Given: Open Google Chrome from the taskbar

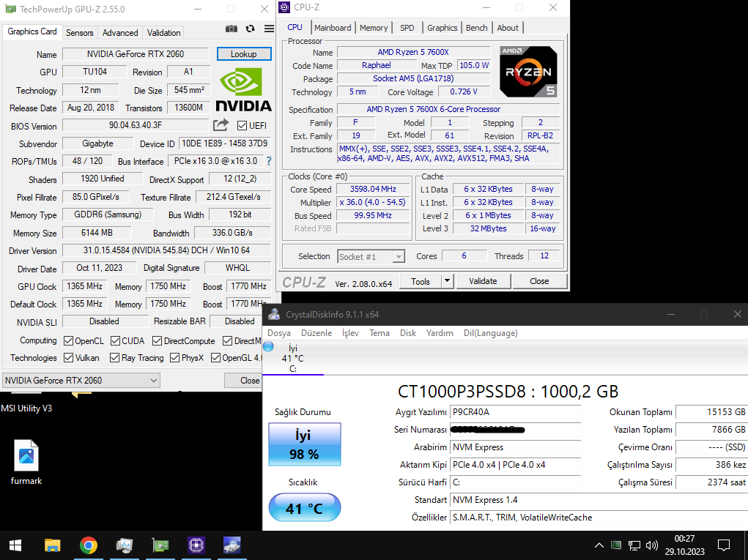Looking at the screenshot, I should pyautogui.click(x=88, y=545).
